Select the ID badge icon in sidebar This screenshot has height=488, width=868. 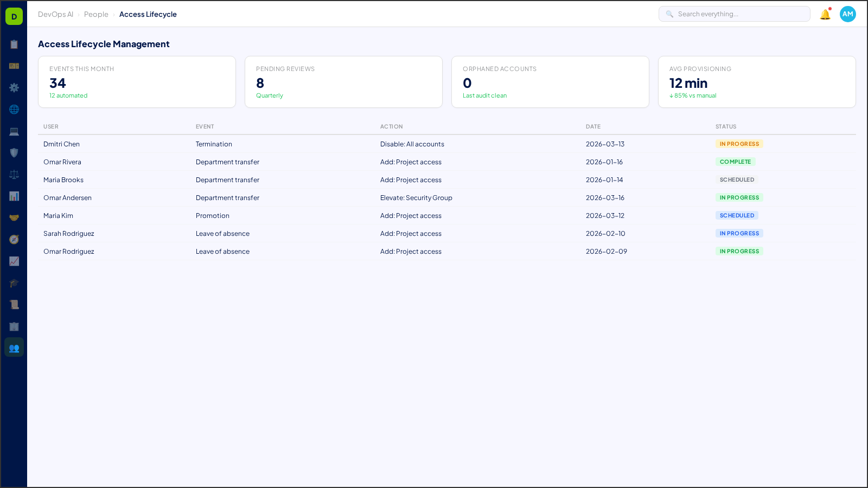(14, 66)
